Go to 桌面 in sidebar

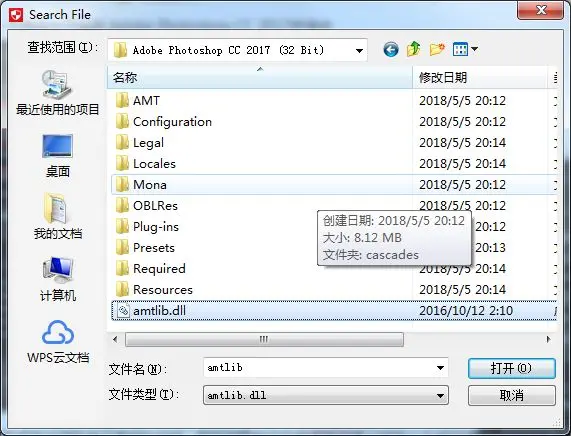click(x=58, y=156)
